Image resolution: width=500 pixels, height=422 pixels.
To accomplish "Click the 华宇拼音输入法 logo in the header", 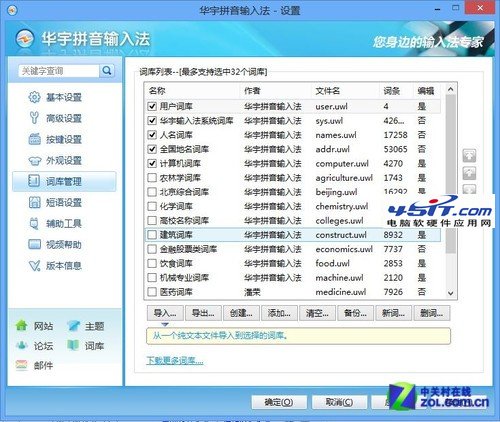I will [24, 39].
